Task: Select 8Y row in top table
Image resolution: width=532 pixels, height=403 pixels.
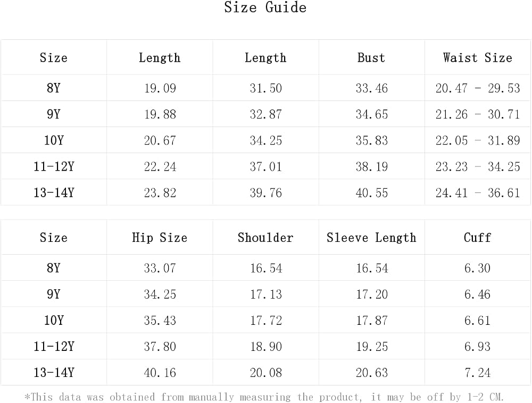Action: tap(265, 88)
